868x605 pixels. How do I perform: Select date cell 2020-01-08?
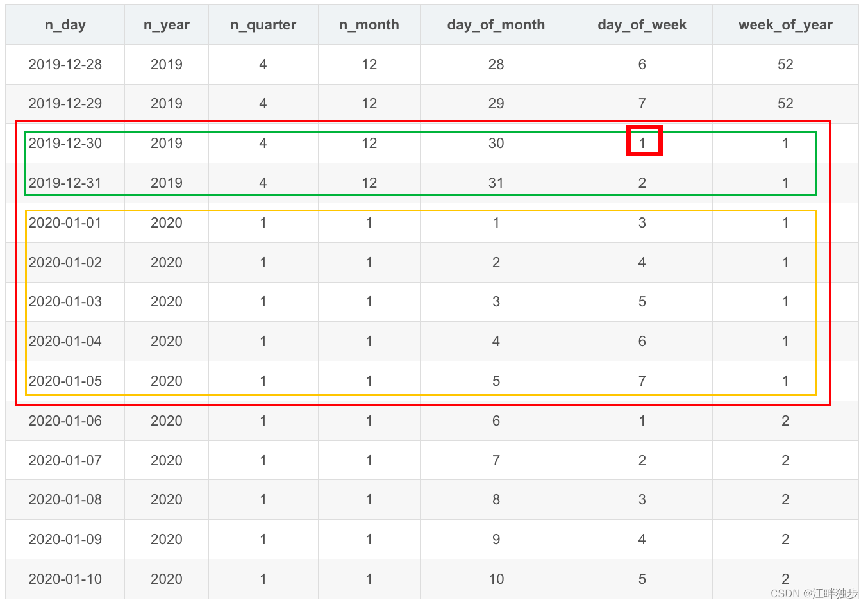pos(65,499)
